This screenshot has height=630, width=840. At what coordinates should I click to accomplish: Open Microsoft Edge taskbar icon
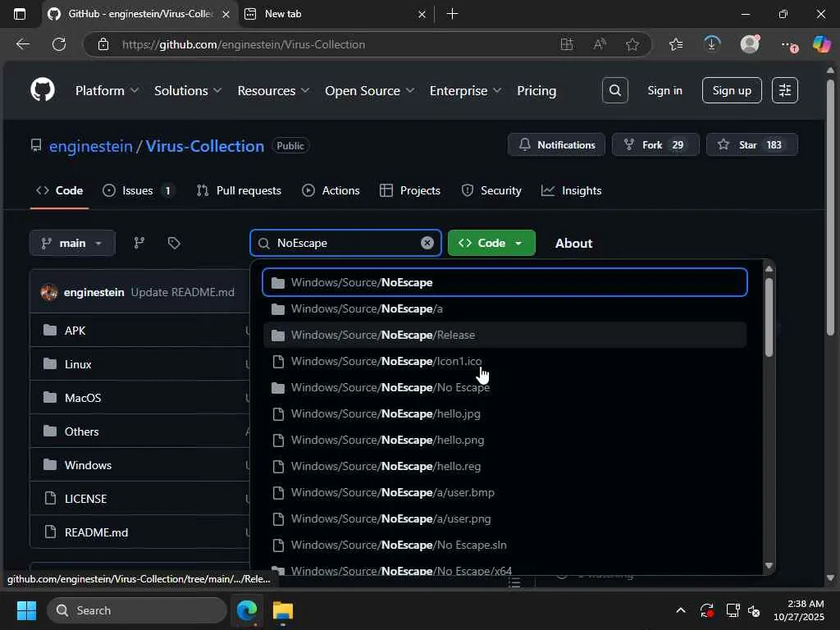pyautogui.click(x=247, y=610)
